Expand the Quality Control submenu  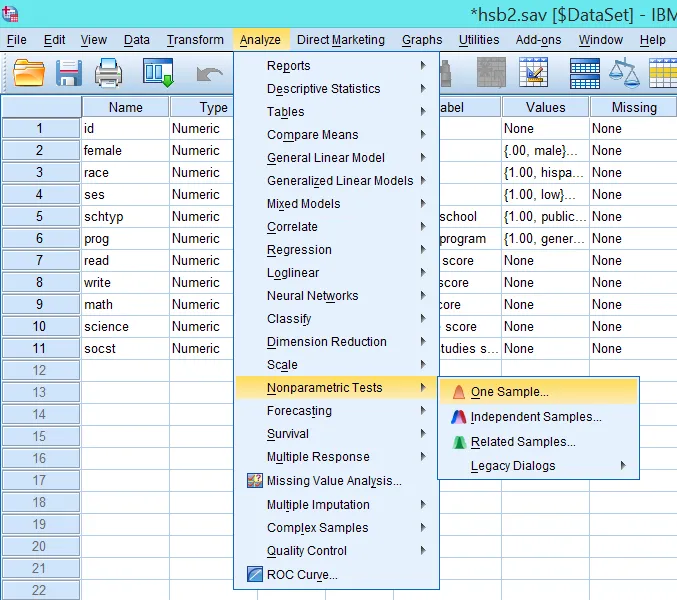pyautogui.click(x=337, y=551)
